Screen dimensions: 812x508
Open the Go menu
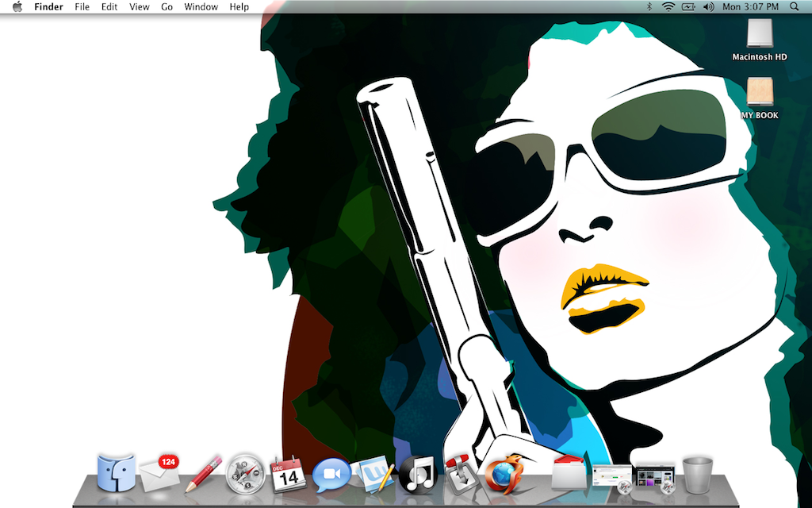click(167, 6)
